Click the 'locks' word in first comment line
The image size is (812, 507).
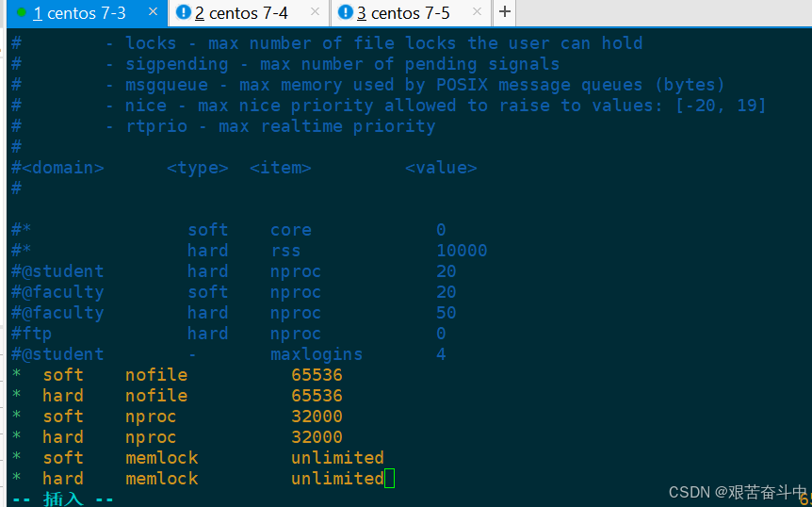point(151,43)
